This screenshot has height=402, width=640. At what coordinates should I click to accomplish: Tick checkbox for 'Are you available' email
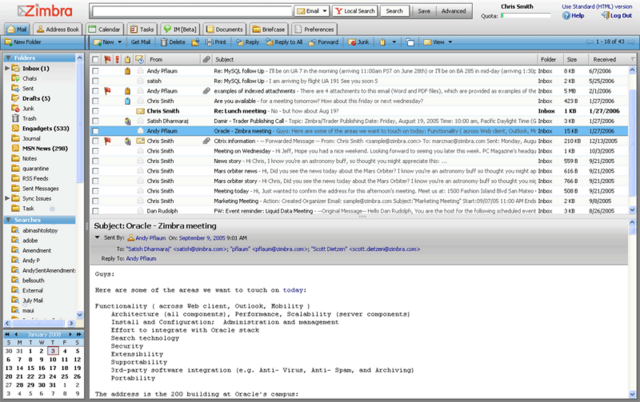(x=96, y=101)
